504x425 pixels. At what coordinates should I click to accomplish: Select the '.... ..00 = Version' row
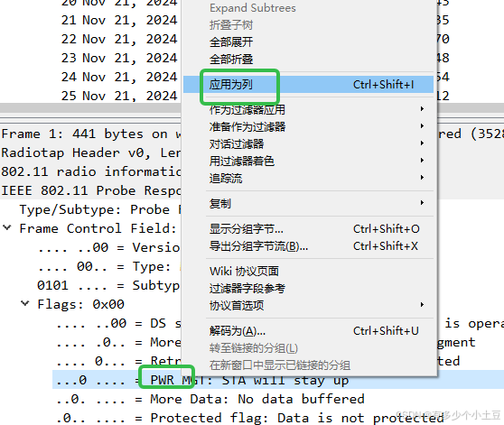tap(108, 247)
